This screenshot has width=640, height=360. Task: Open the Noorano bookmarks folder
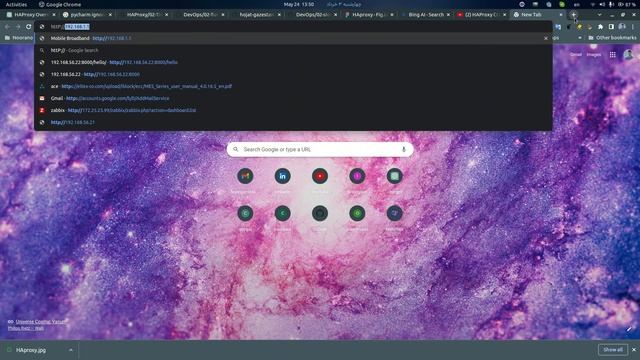pyautogui.click(x=18, y=38)
